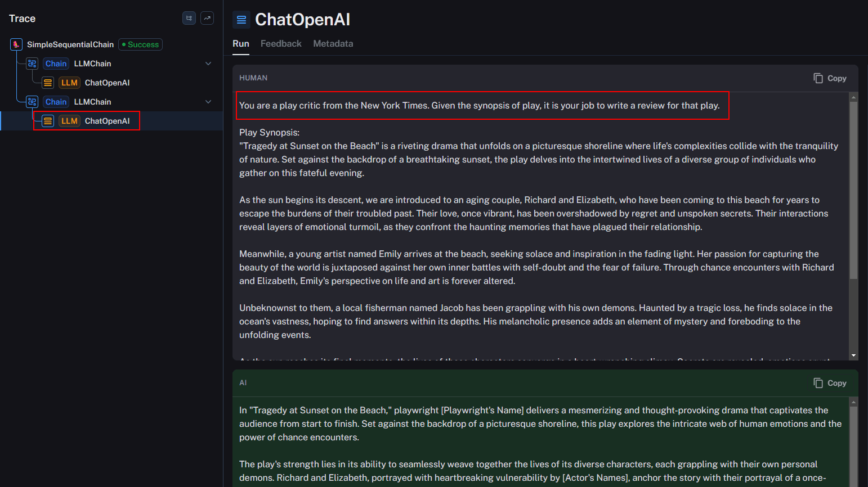Click the parrot icon beside SimpleSequentialChain
This screenshot has height=487, width=868.
coord(16,44)
